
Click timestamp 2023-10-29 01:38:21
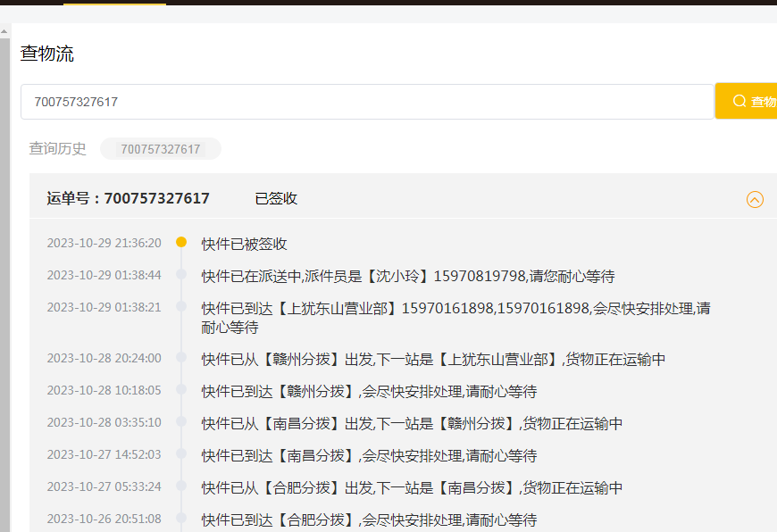tap(104, 308)
